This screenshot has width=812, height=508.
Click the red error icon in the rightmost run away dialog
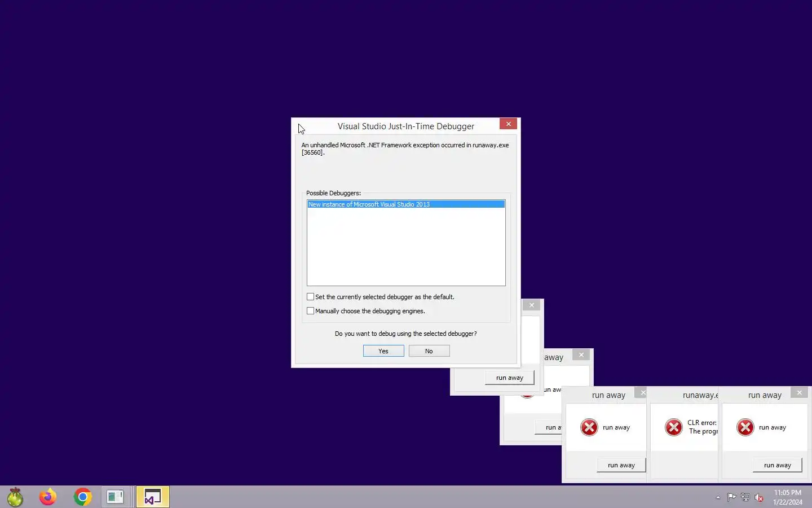coord(745,427)
